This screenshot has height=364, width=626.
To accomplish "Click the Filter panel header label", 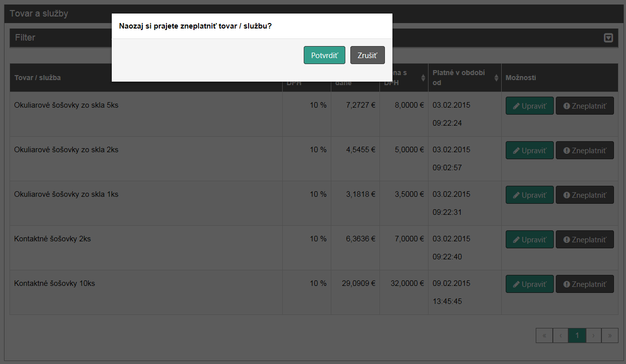I will click(25, 38).
